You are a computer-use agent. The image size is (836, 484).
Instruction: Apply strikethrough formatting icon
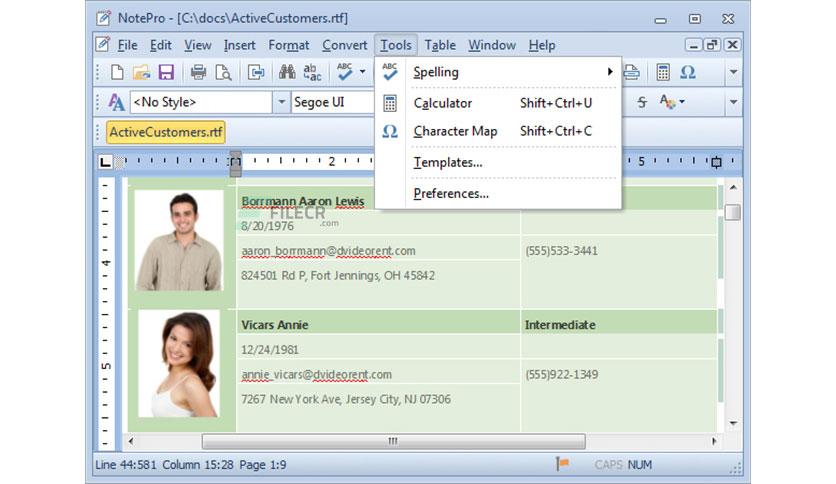pos(642,102)
